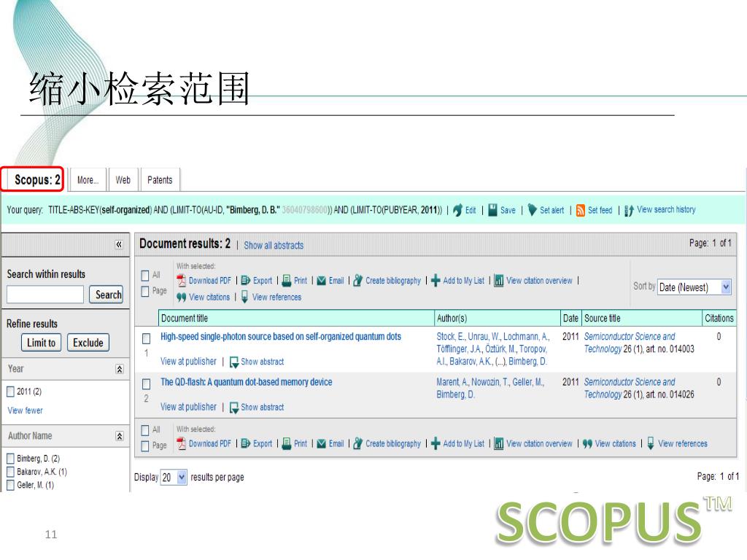
Task: Click top Export icon
Action: [245, 281]
